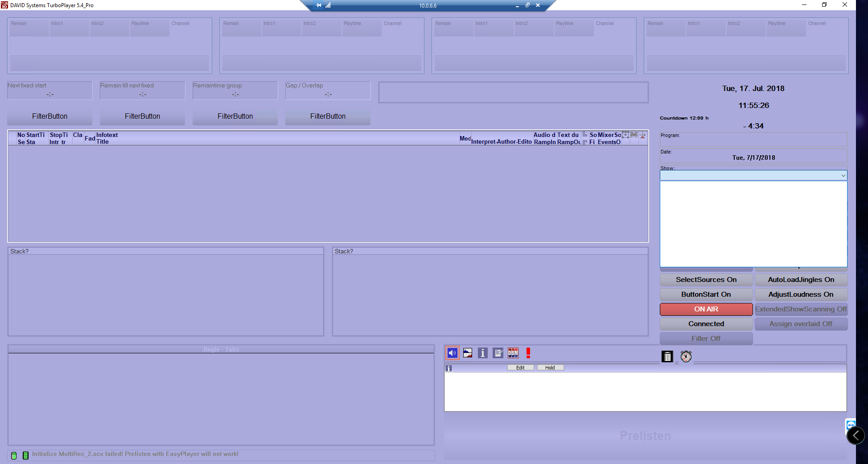Open the stopwatch timer icon
The width and height of the screenshot is (868, 464).
coord(686,356)
